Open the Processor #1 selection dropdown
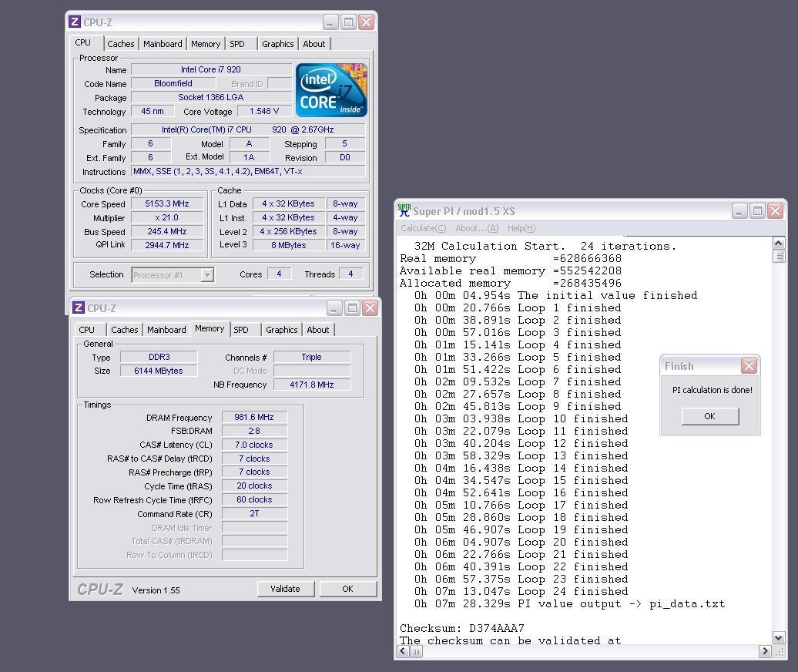This screenshot has height=672, width=798. 207,275
